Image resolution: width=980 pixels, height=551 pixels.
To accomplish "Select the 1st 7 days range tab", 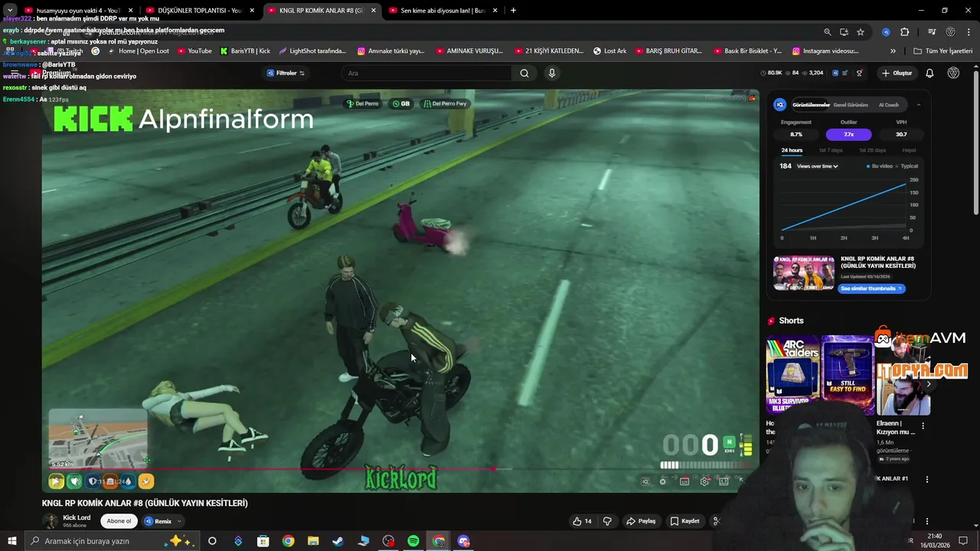I will 831,150.
